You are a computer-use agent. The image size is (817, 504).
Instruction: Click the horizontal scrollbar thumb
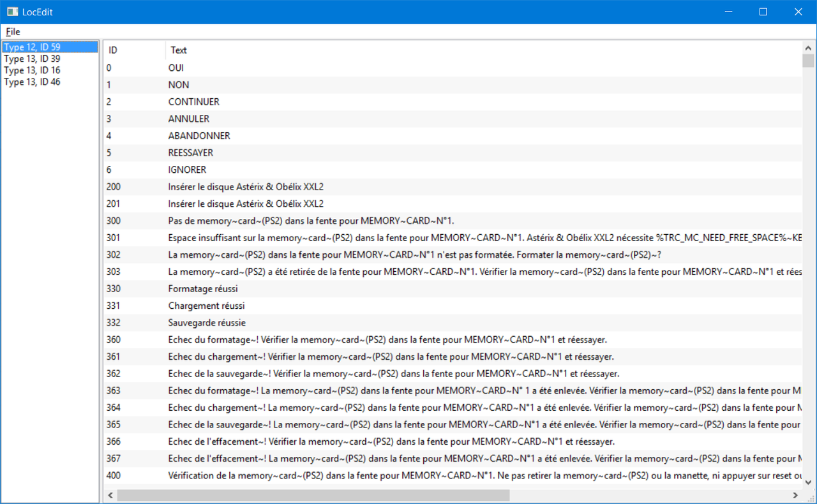pos(313,495)
